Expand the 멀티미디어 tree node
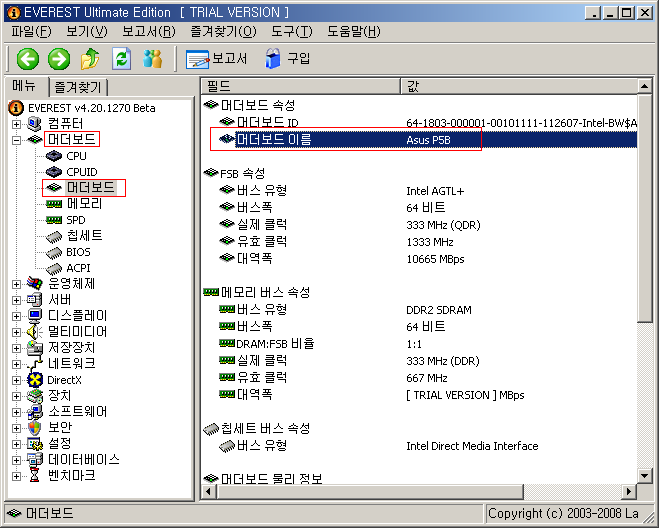Image resolution: width=659 pixels, height=528 pixels. 16,332
